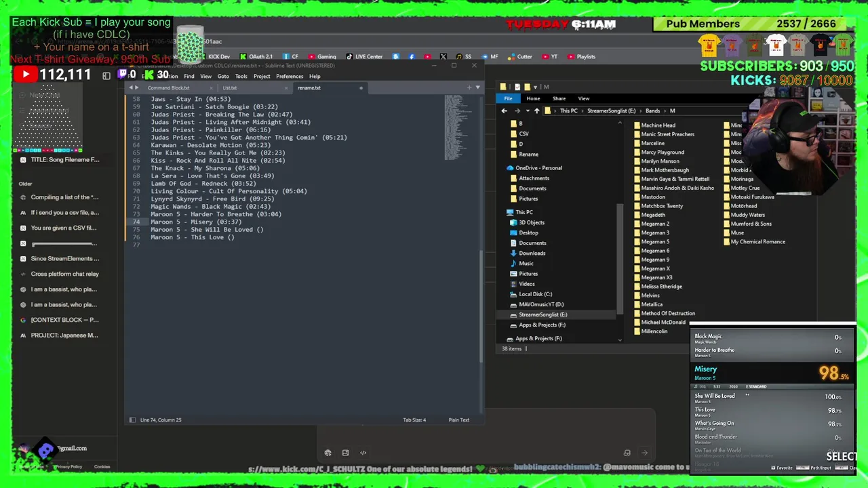Open File tab in Explorer ribbon
The height and width of the screenshot is (488, 868).
(508, 99)
